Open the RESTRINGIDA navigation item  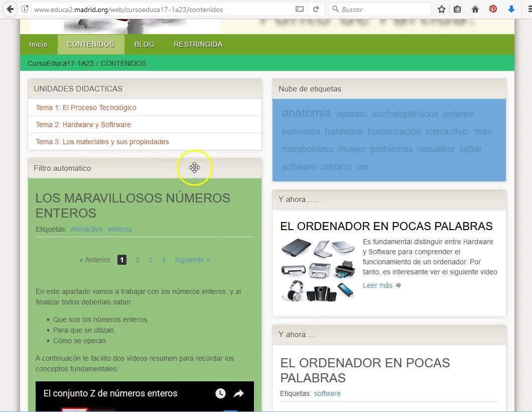click(x=198, y=44)
